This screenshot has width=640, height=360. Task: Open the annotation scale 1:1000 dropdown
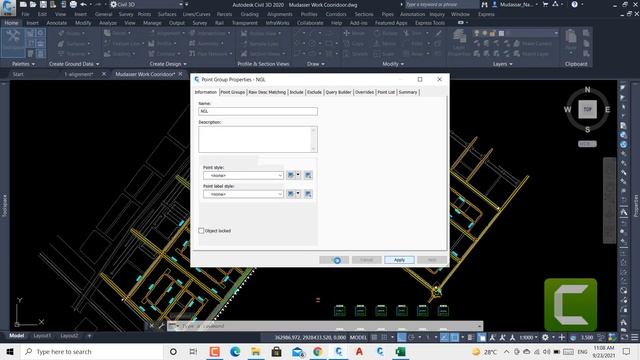528,338
